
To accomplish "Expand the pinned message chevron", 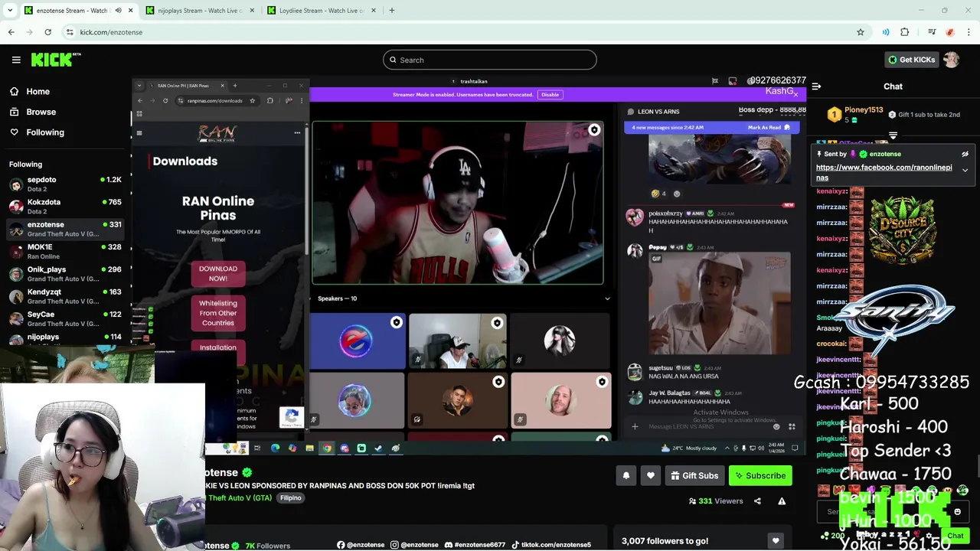I will [x=965, y=170].
